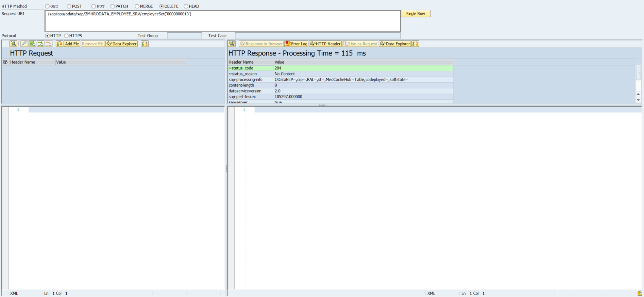Viewport: 644px width, 297px height.
Task: Click the content-length header name
Action: (241, 85)
